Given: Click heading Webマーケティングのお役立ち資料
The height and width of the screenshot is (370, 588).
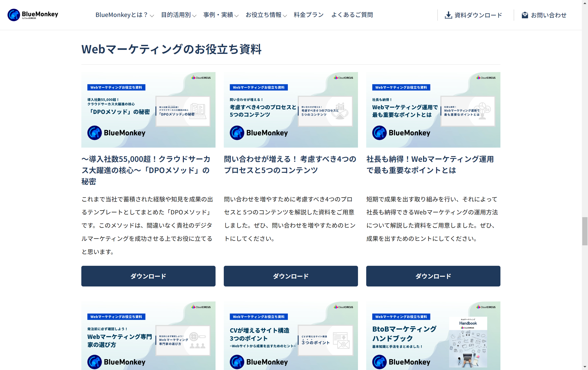Looking at the screenshot, I should pyautogui.click(x=171, y=49).
